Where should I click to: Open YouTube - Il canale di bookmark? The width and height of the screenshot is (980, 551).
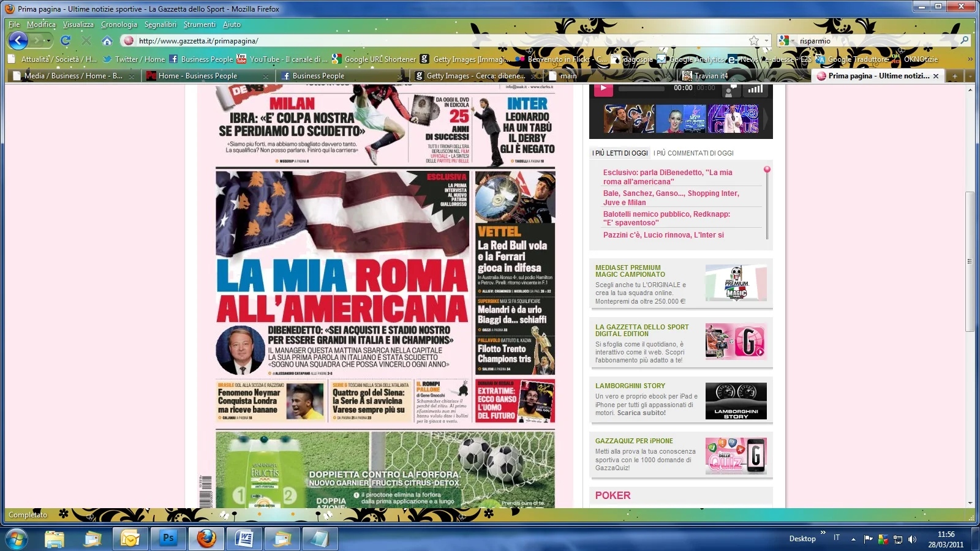pyautogui.click(x=282, y=59)
